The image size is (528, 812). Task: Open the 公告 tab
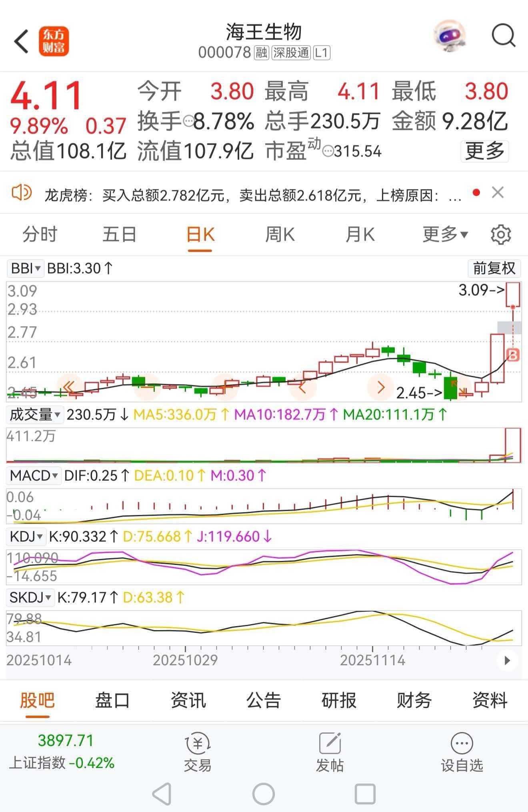point(264,700)
